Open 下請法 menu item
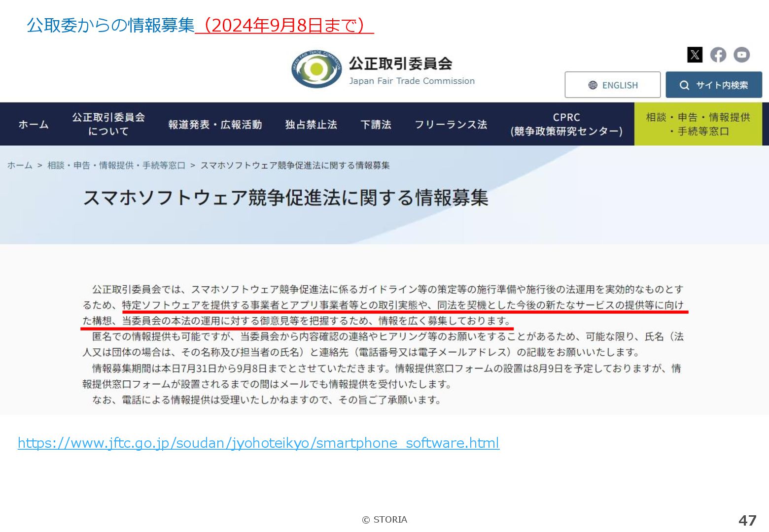This screenshot has height=532, width=769. pyautogui.click(x=376, y=124)
